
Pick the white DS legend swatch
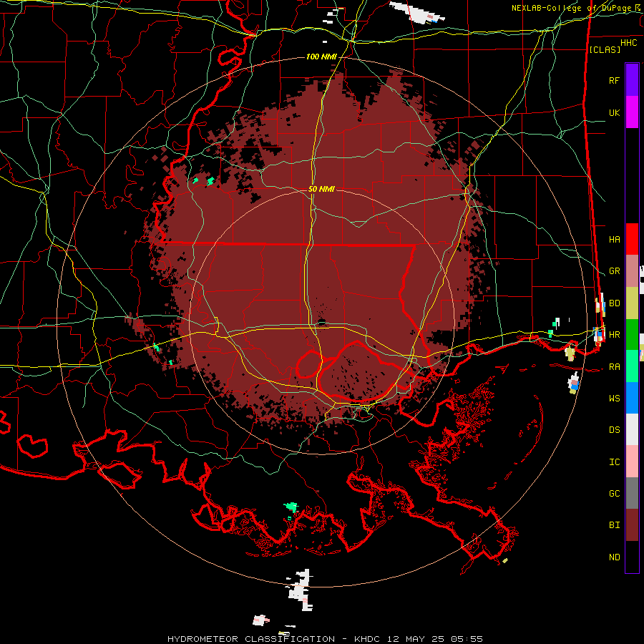tap(632, 429)
